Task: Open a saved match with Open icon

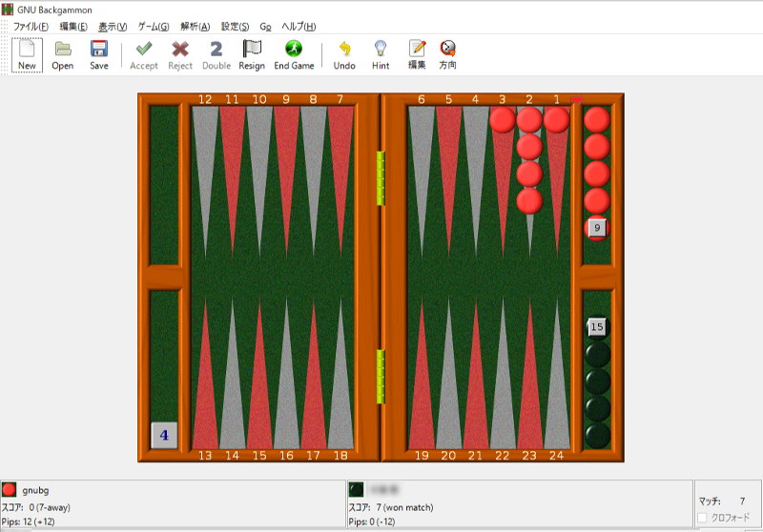Action: tap(63, 54)
